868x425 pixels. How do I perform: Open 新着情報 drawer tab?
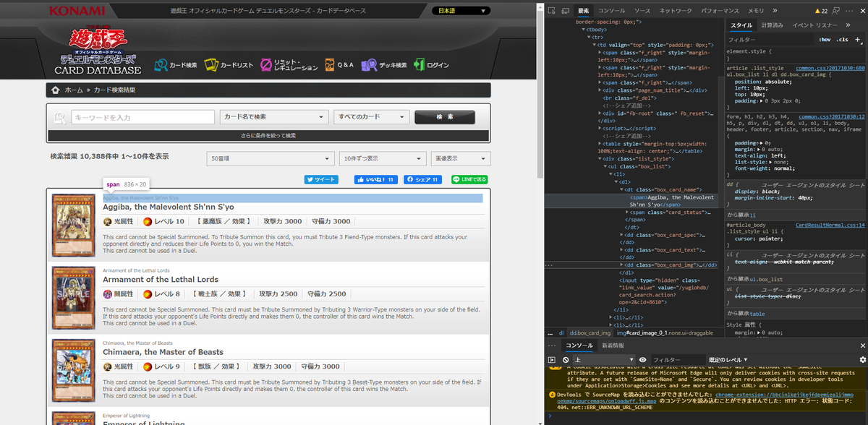pyautogui.click(x=613, y=345)
